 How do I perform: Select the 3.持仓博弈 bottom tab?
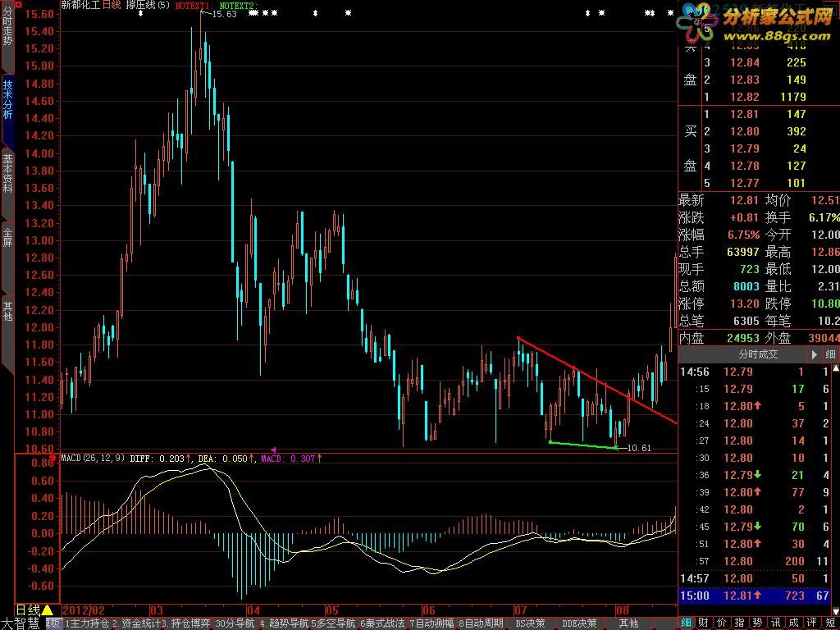point(186,623)
